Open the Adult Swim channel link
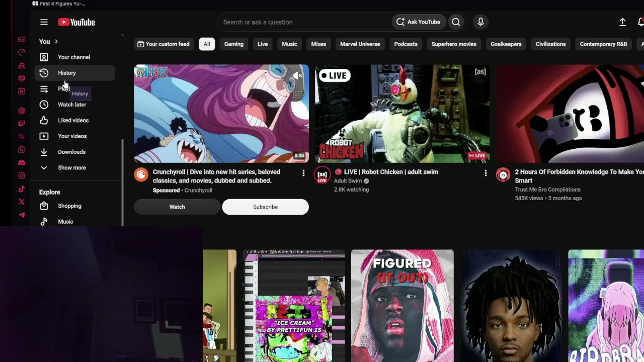The width and height of the screenshot is (644, 362). pyautogui.click(x=348, y=181)
